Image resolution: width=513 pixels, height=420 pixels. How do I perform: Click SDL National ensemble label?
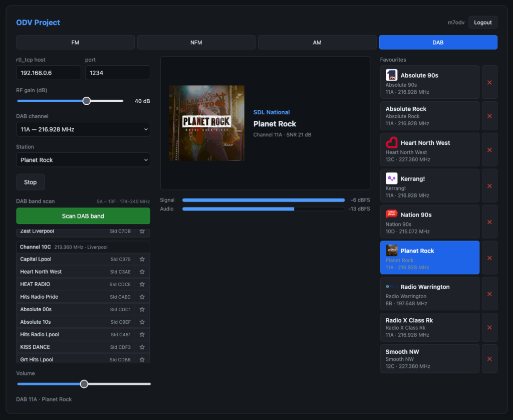(272, 112)
